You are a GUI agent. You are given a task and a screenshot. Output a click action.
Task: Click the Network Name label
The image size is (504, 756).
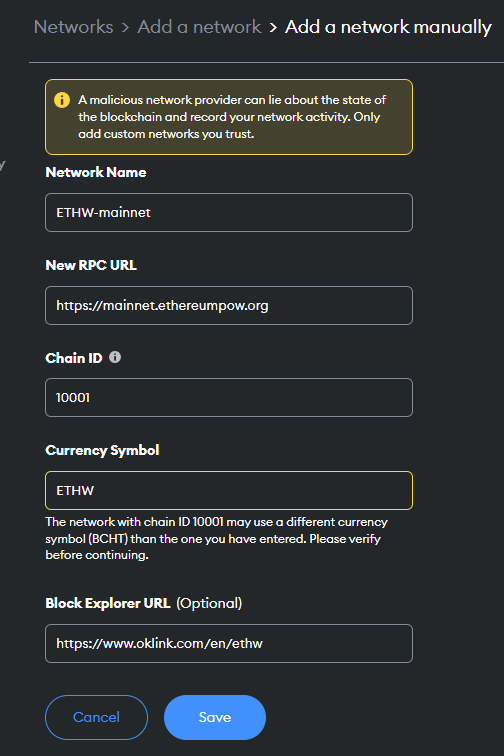pos(96,173)
